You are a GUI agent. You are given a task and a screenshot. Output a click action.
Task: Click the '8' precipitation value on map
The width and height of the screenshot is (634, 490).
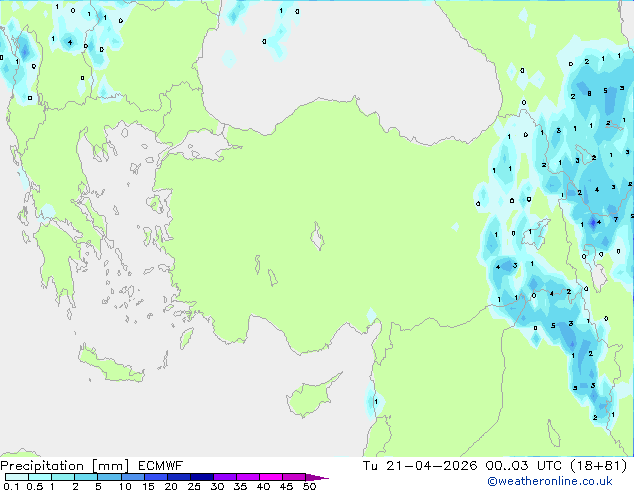(x=589, y=94)
